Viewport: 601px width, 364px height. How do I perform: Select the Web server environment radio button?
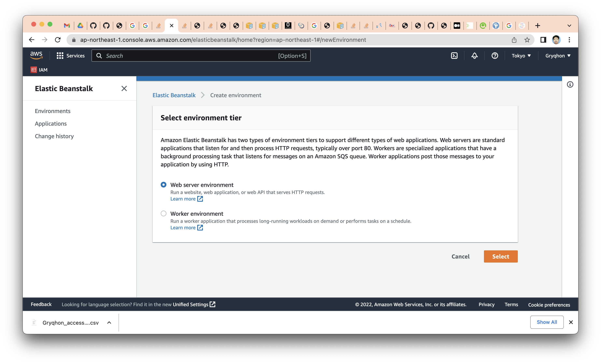(163, 185)
